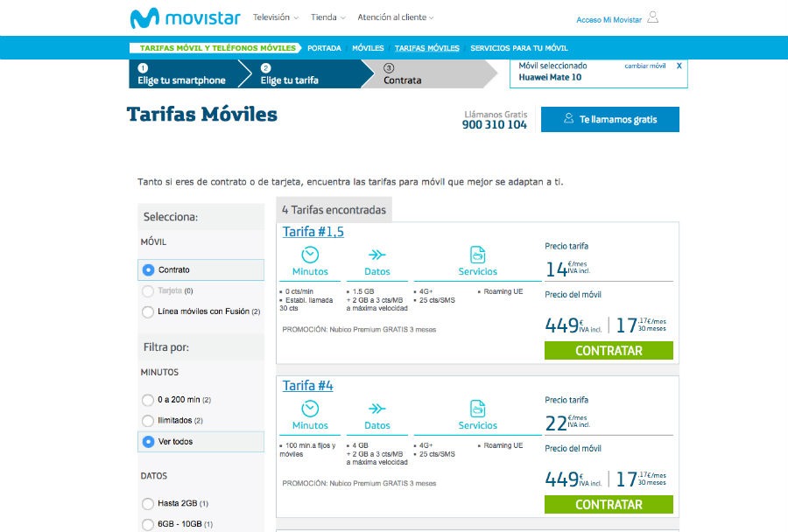
Task: Click the Minutos label in Tarifa #1,5
Action: [x=310, y=271]
